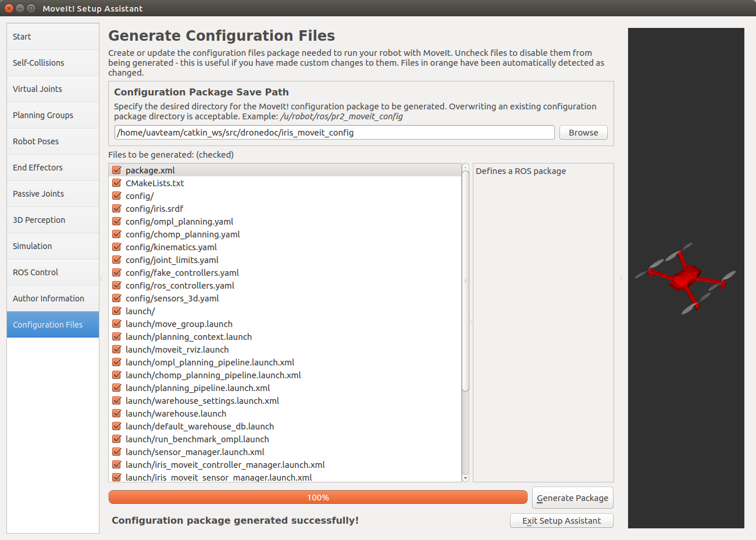Select launch/sensor_manager.launch.xml row text

pos(195,452)
